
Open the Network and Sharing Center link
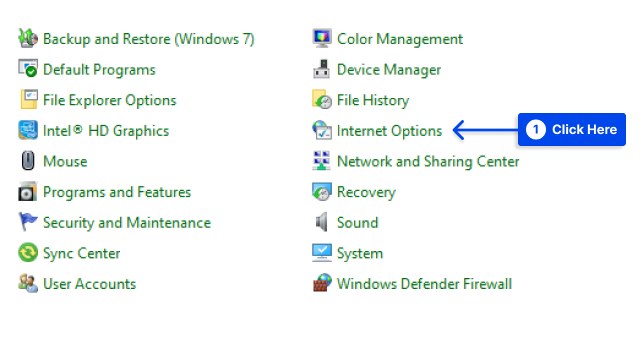[428, 162]
